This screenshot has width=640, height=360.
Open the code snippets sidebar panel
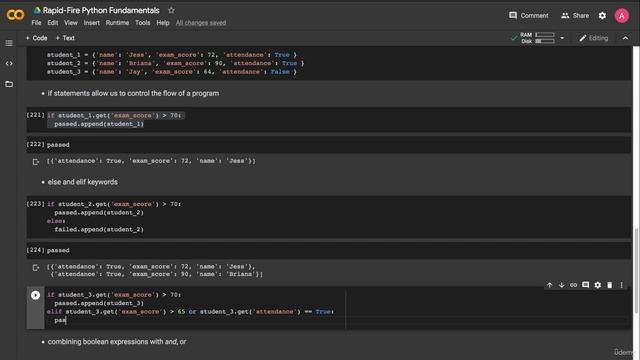[x=9, y=63]
